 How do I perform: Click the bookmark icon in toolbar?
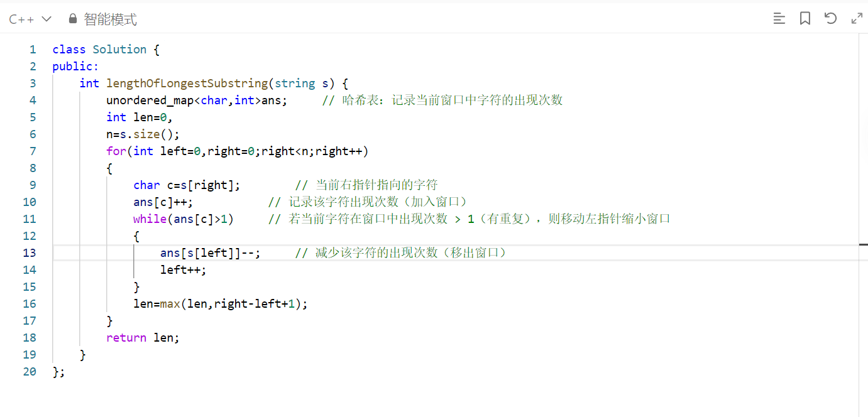pos(805,19)
